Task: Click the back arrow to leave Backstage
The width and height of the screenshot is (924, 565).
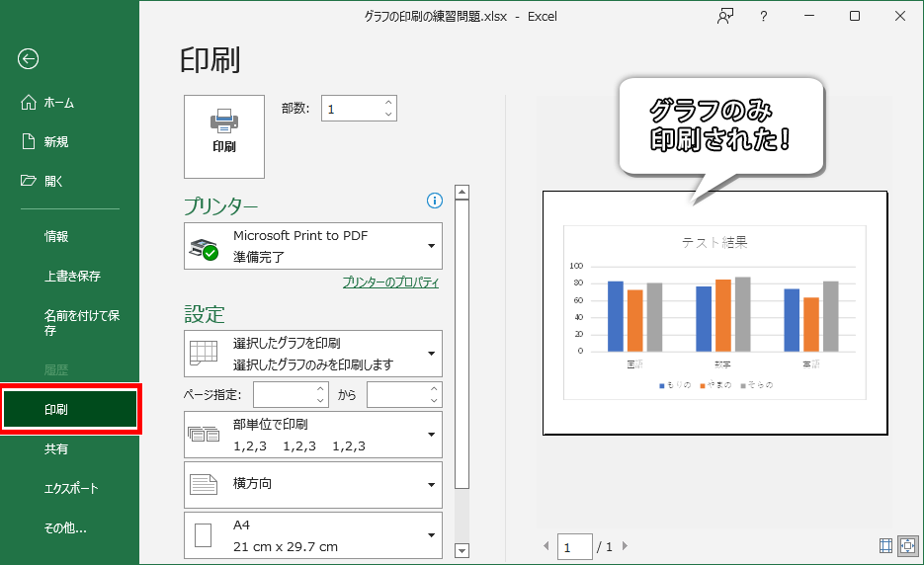Action: (28, 59)
